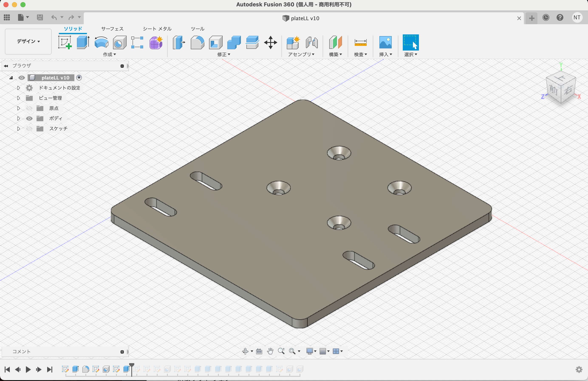This screenshot has height=381, width=588.
Task: Select the Move/Copy tool
Action: pyautogui.click(x=271, y=42)
